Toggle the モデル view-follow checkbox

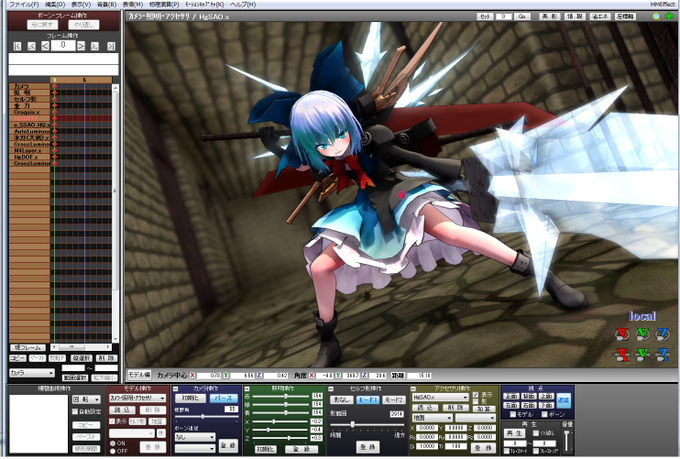pos(513,415)
